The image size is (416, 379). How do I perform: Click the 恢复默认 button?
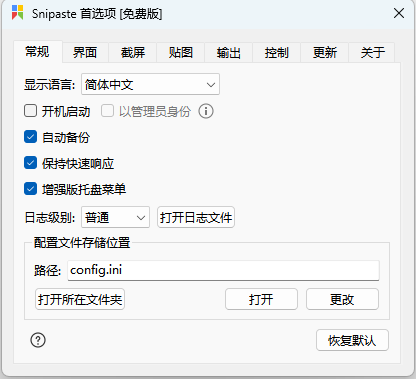tap(352, 340)
